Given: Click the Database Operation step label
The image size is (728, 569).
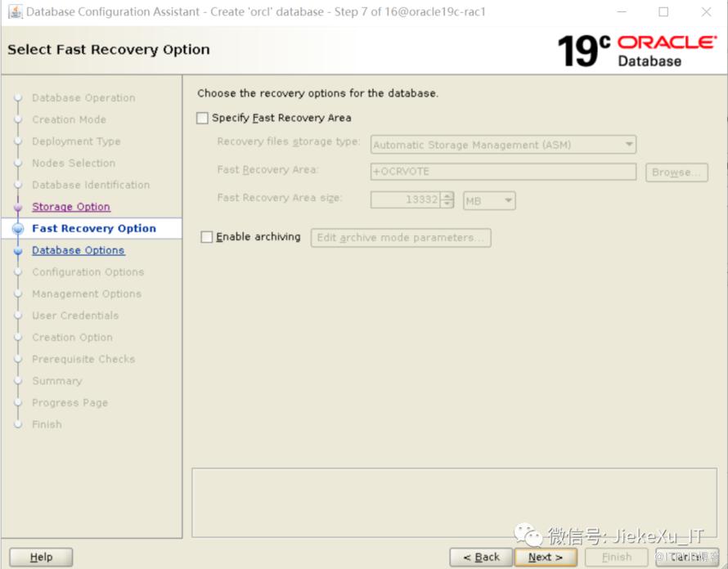Looking at the screenshot, I should click(x=83, y=98).
